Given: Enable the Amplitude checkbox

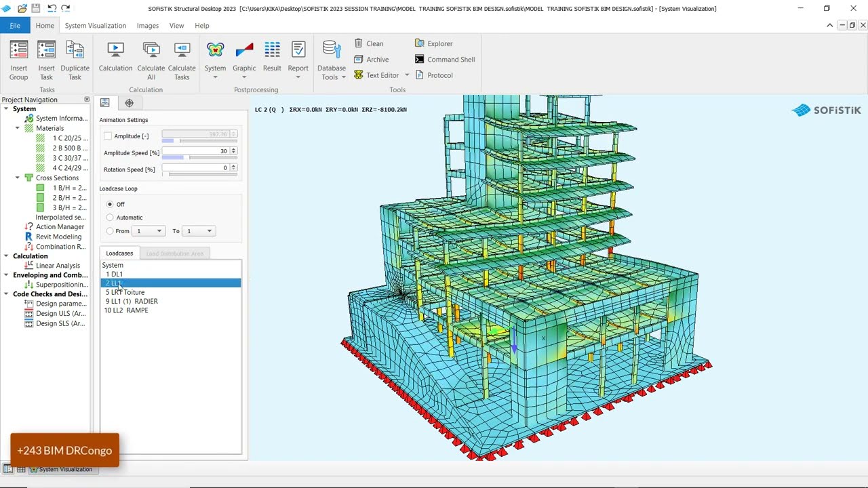Looking at the screenshot, I should click(108, 136).
